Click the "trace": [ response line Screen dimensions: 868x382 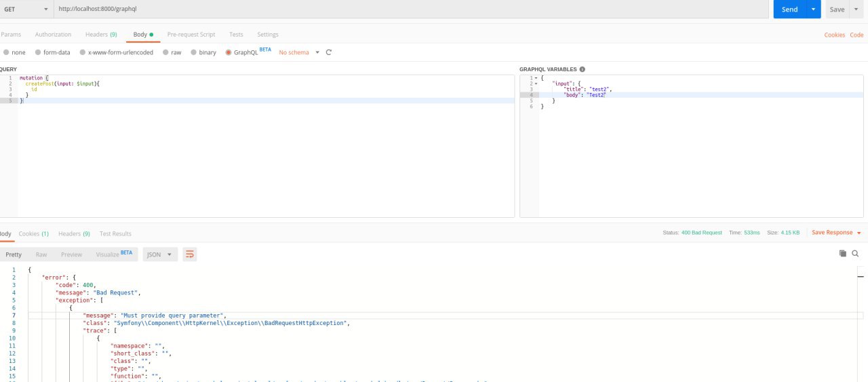click(98, 330)
